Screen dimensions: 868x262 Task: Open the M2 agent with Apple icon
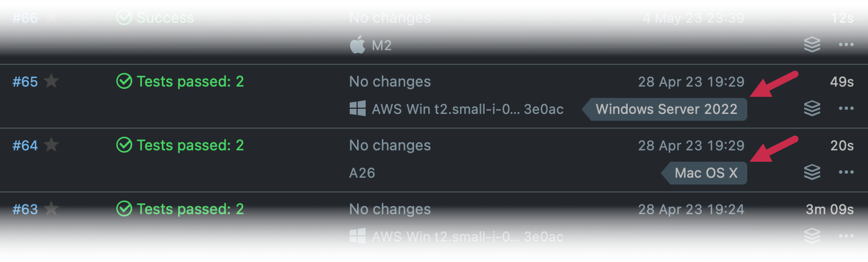click(x=381, y=45)
